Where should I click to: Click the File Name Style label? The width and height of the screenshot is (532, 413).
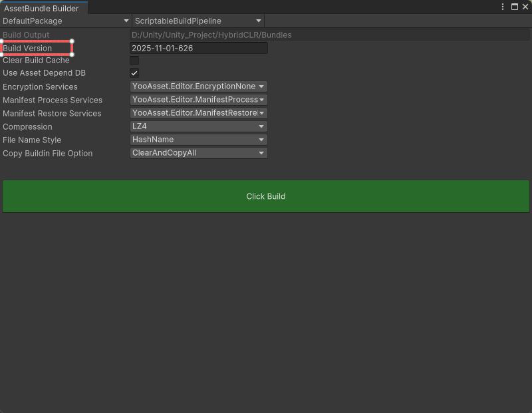[x=32, y=140]
